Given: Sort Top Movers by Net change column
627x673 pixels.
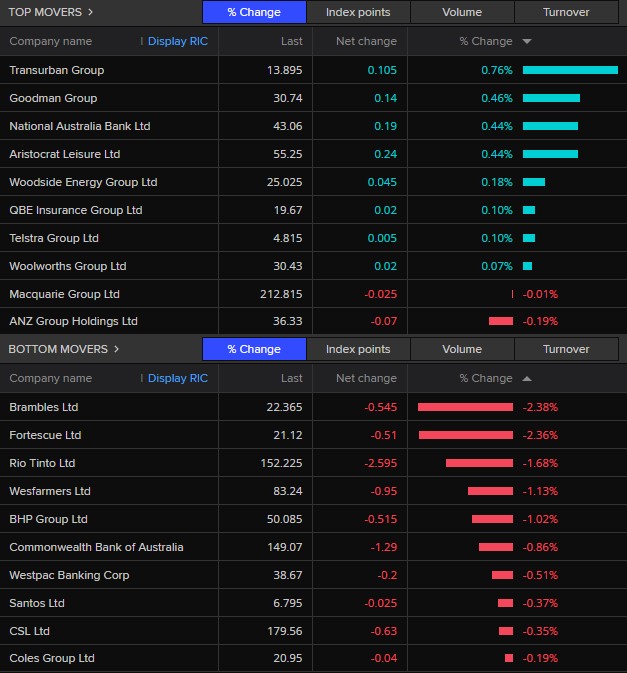Looking at the screenshot, I should click(x=366, y=42).
